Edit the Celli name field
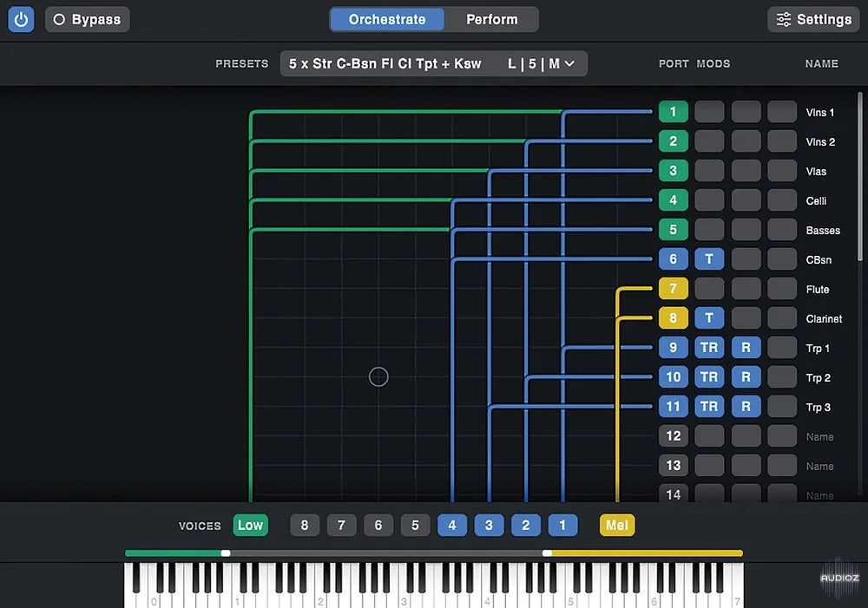The height and width of the screenshot is (608, 868). tap(816, 201)
